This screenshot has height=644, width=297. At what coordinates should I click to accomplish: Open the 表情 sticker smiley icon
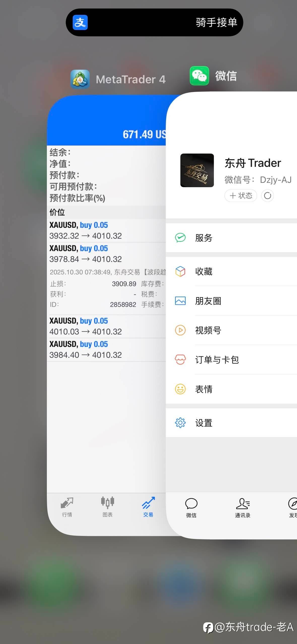point(180,389)
